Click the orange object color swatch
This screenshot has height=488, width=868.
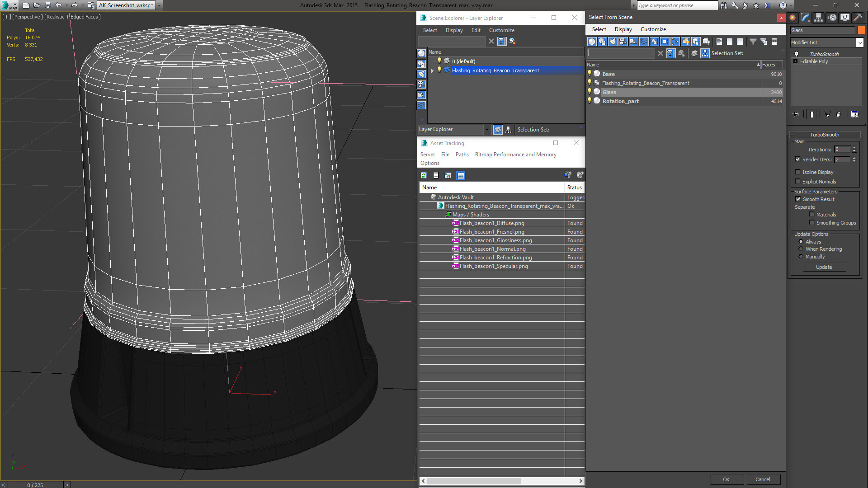pos(861,30)
